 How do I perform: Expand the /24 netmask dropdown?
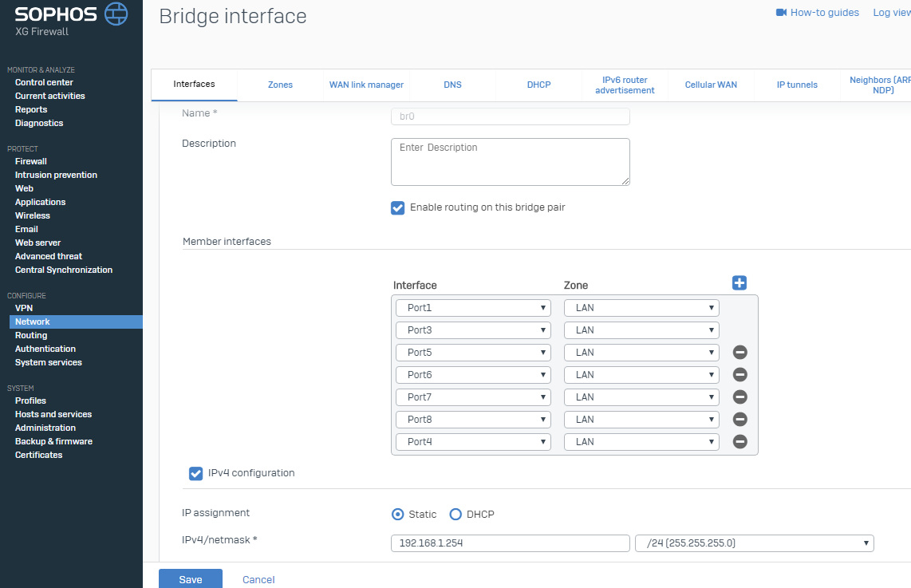(x=754, y=543)
